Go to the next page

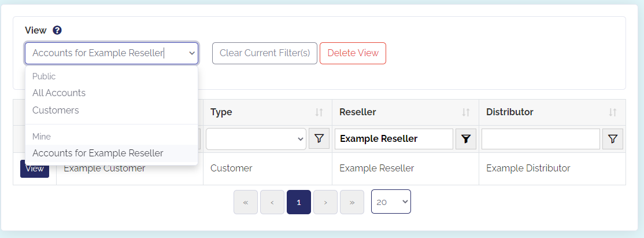pyautogui.click(x=325, y=202)
